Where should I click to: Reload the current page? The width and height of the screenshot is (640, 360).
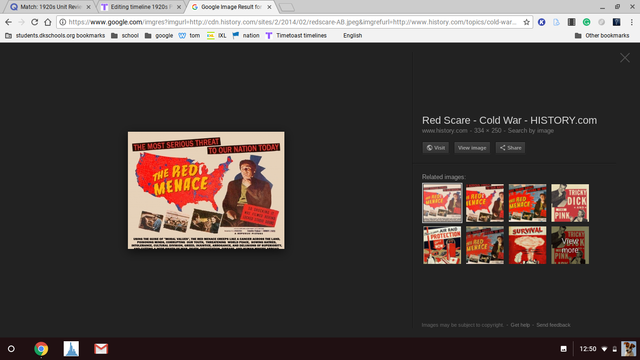click(x=35, y=22)
